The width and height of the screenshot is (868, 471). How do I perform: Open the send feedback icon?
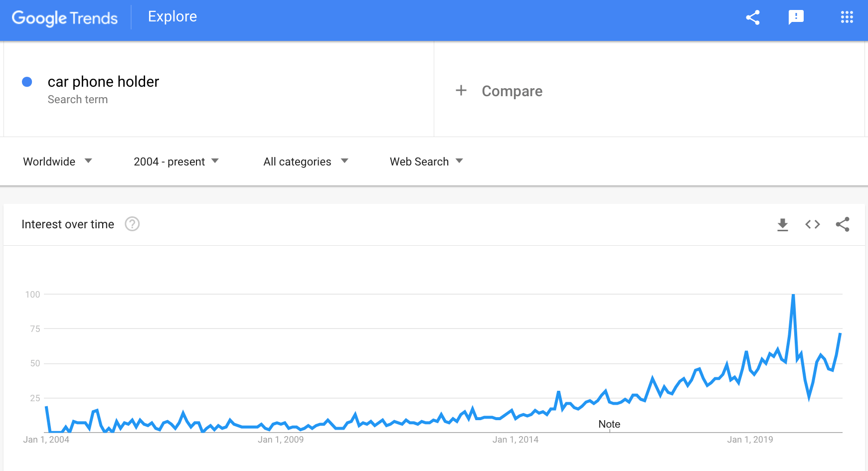tap(796, 17)
